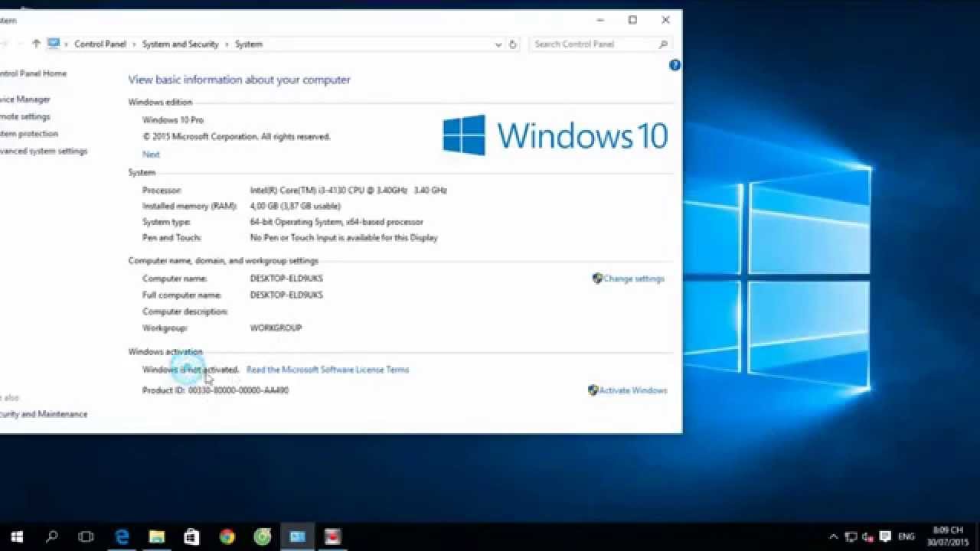The image size is (980, 551).
Task: Open the taskbar clock and date
Action: [948, 536]
